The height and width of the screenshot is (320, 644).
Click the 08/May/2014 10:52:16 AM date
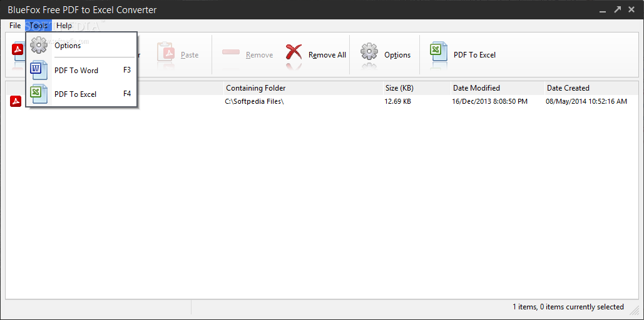click(x=586, y=101)
